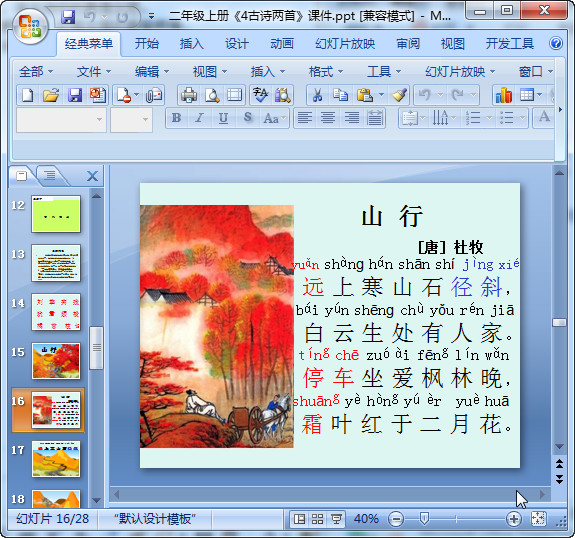Center the text
Image resolution: width=575 pixels, height=538 pixels.
coord(328,118)
